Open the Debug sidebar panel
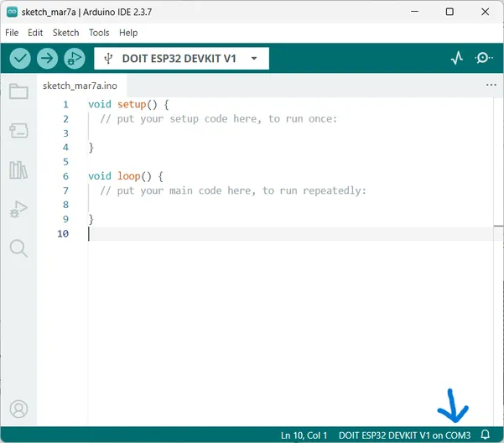The width and height of the screenshot is (504, 443). [18, 209]
